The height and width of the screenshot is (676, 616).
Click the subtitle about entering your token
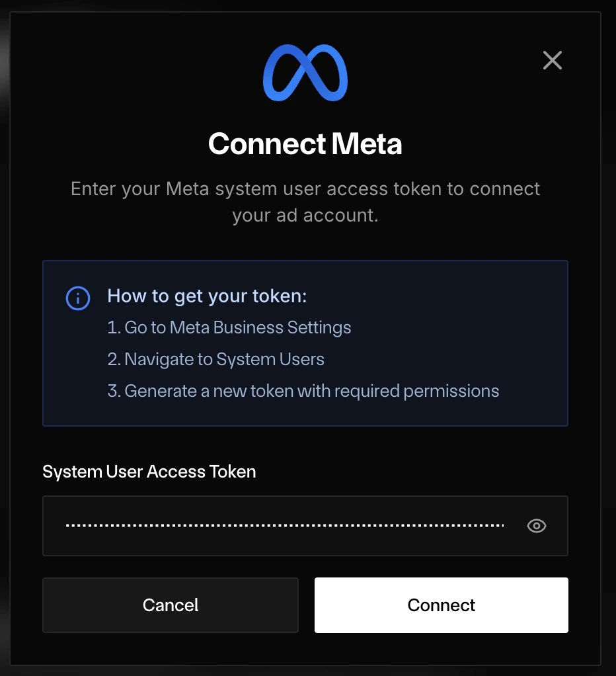pos(305,202)
